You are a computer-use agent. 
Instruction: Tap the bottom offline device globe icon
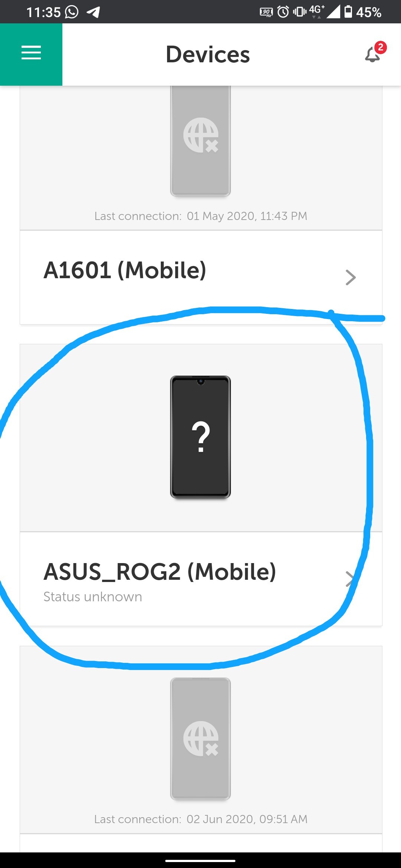[201, 739]
